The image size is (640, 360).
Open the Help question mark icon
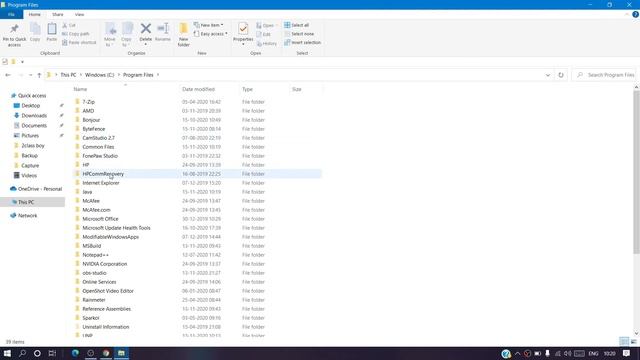tap(635, 14)
